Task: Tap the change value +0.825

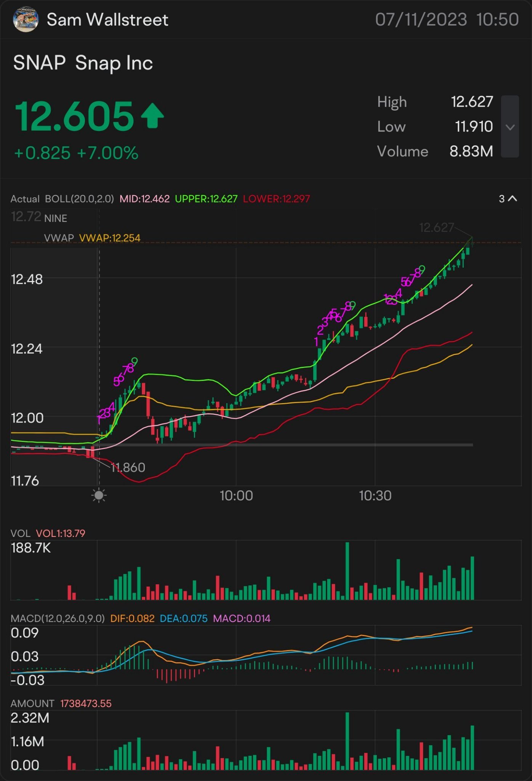Action: click(42, 153)
